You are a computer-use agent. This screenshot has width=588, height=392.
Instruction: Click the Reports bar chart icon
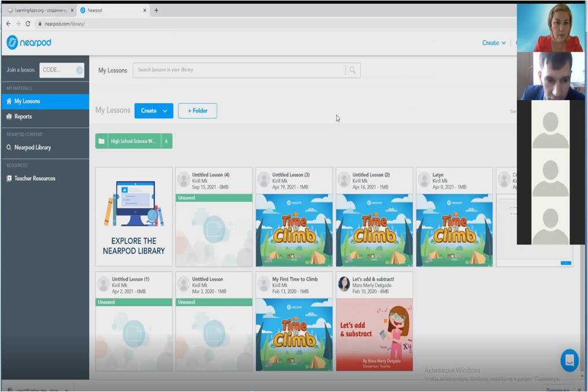tap(9, 116)
